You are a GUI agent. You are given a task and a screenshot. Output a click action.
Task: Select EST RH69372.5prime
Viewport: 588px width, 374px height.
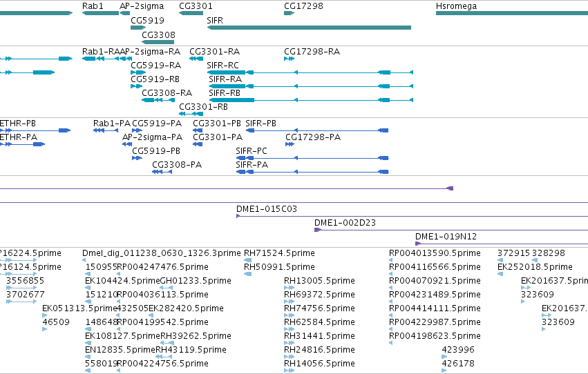point(319,295)
